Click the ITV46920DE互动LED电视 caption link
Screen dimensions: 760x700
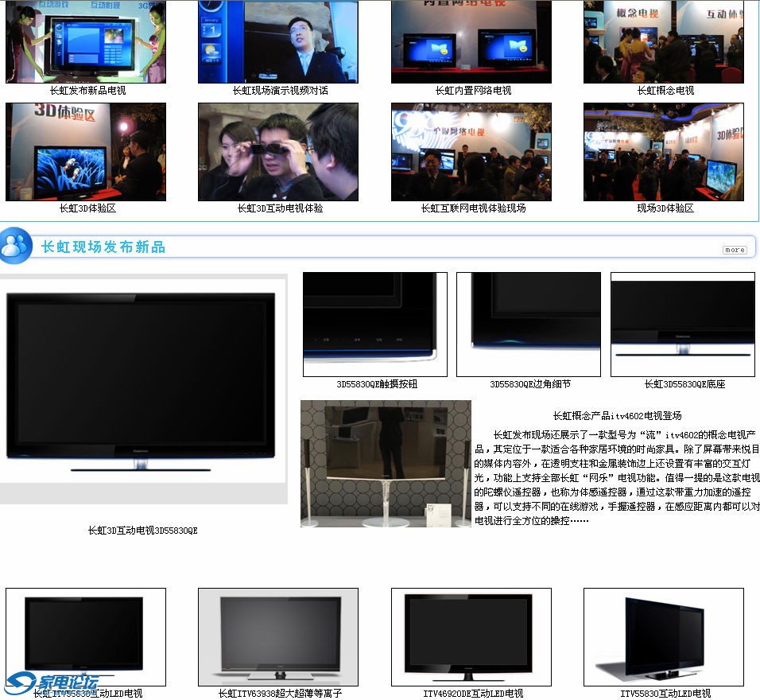(x=473, y=694)
